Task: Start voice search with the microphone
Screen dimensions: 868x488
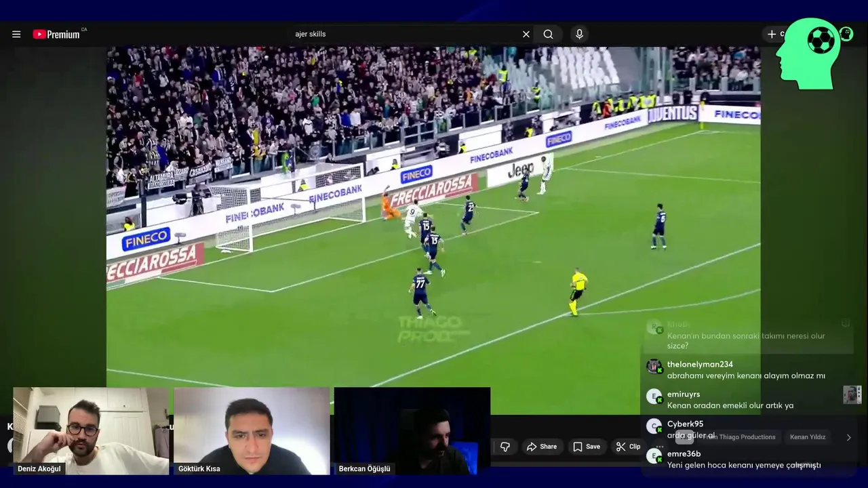Action: 579,35
